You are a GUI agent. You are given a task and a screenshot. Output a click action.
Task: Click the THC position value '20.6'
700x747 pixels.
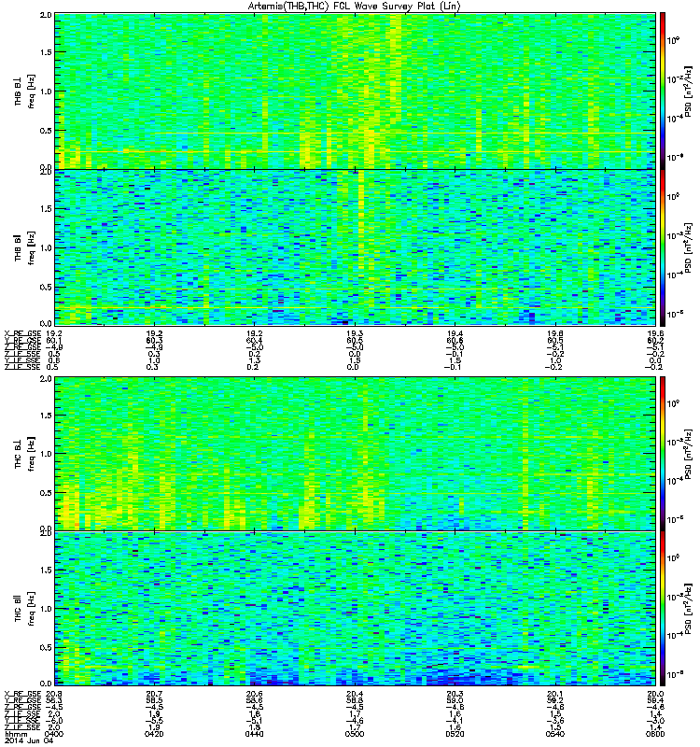tap(254, 694)
